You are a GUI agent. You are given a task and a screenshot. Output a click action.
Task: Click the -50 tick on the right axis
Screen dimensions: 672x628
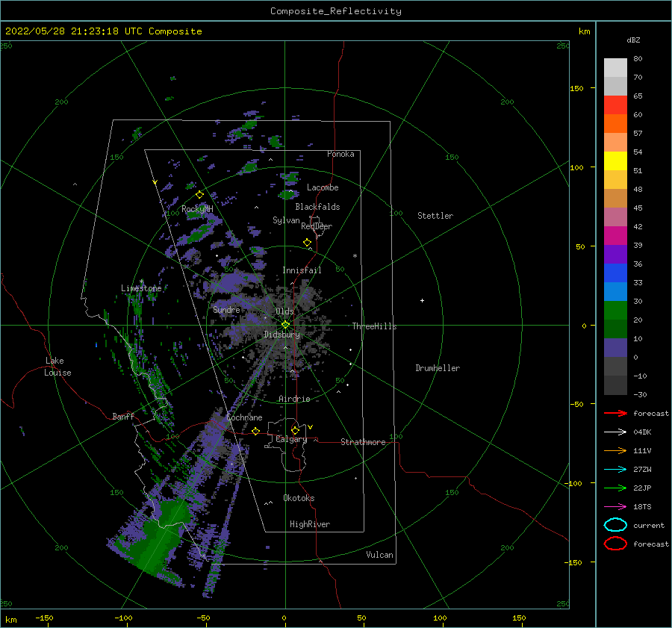(x=577, y=404)
